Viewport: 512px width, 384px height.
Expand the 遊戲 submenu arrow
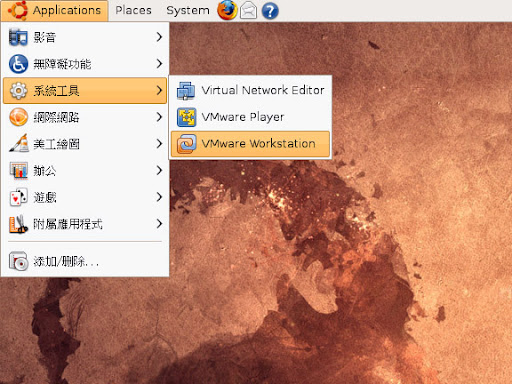[159, 197]
